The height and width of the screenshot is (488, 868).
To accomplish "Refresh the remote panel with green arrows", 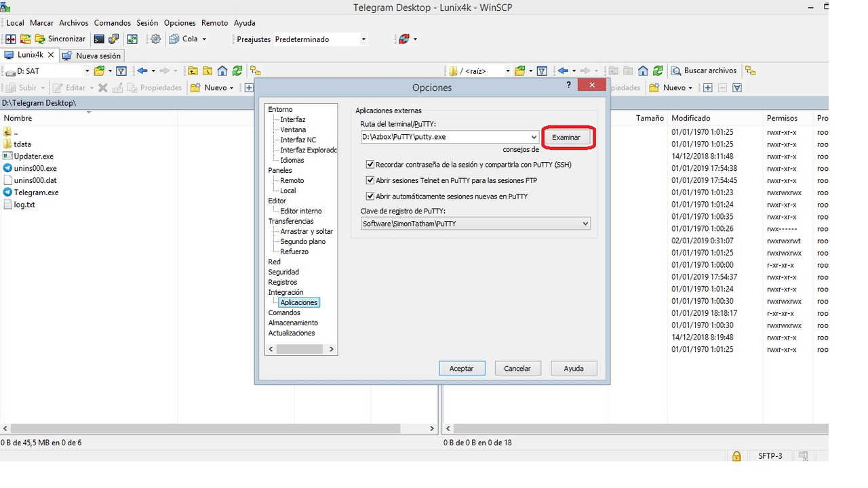I will (657, 70).
